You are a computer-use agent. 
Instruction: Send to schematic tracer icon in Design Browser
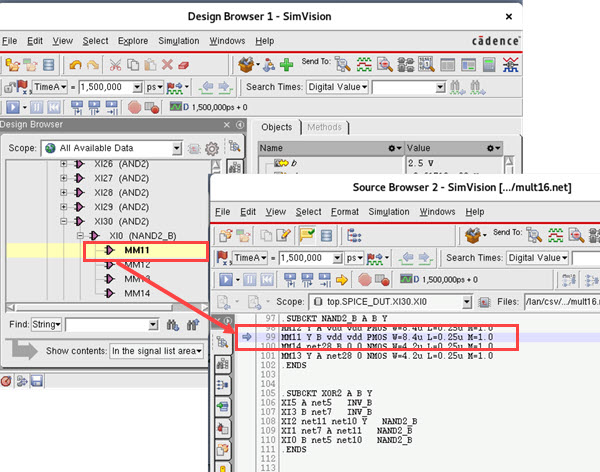click(x=405, y=65)
